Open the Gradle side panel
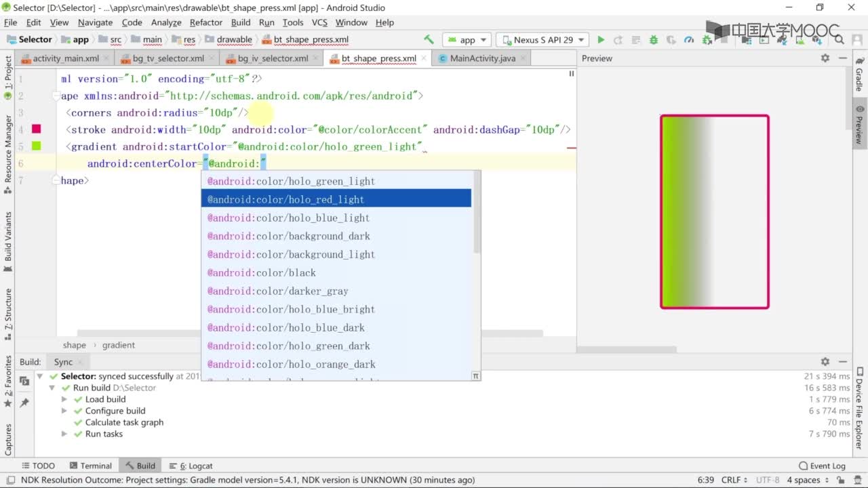 point(859,75)
